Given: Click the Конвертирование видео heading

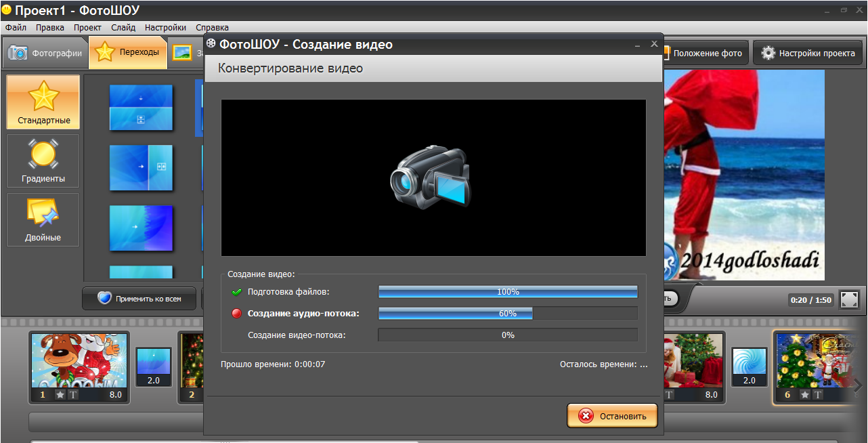Looking at the screenshot, I should [x=290, y=68].
